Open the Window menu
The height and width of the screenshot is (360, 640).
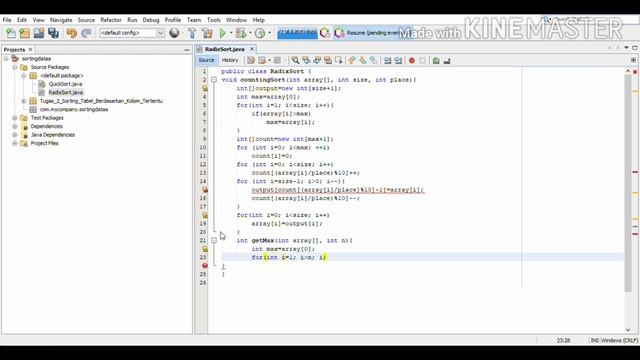point(236,20)
